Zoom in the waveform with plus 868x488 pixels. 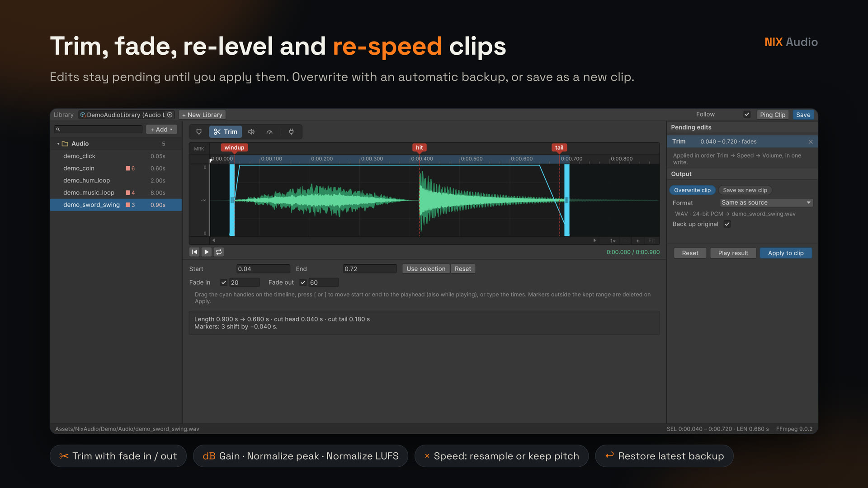pos(638,241)
